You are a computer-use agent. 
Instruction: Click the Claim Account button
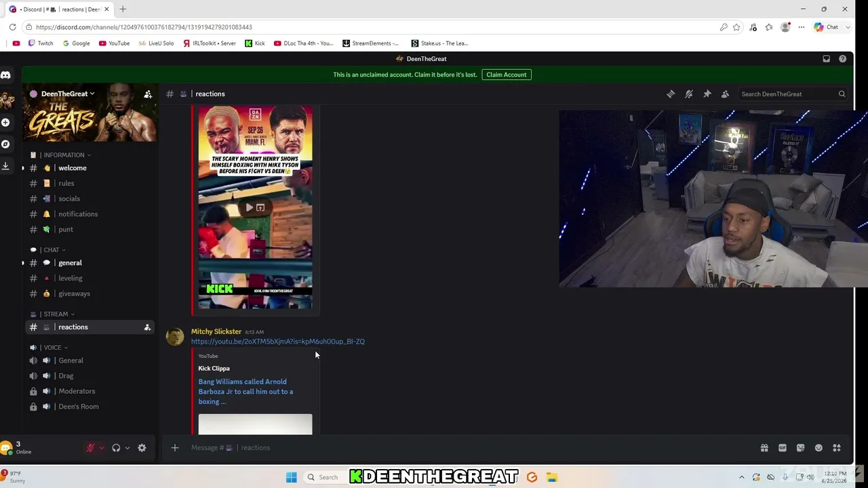[x=507, y=75]
